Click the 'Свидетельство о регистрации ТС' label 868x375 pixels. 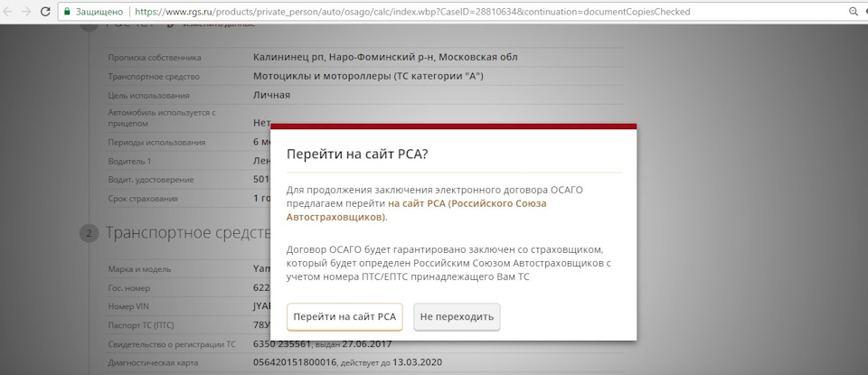click(172, 344)
